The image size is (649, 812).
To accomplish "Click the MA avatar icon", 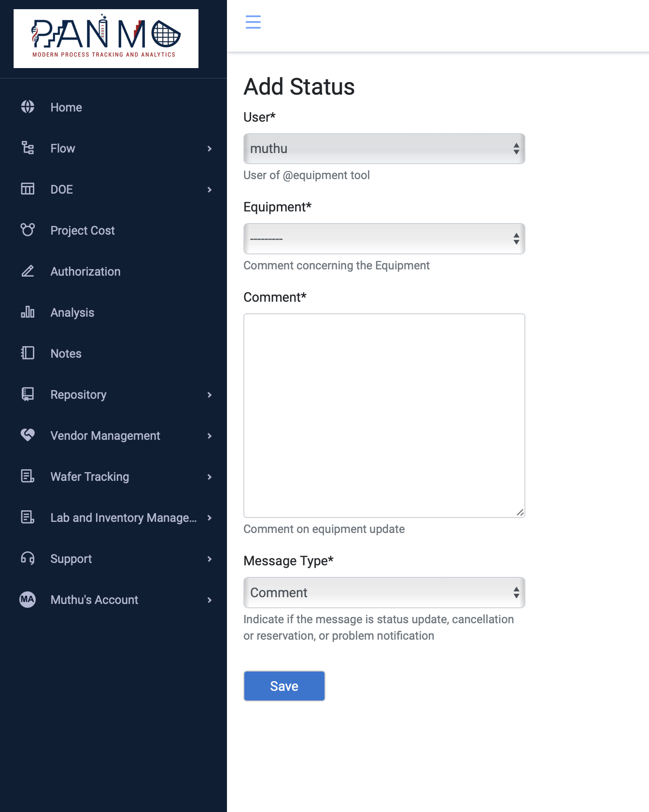I will (x=28, y=599).
